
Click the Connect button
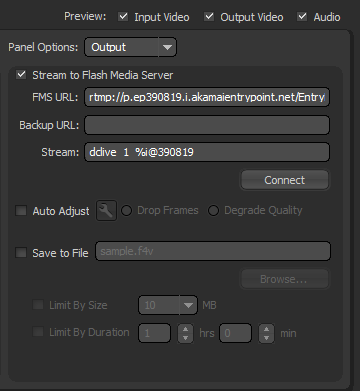(x=285, y=180)
